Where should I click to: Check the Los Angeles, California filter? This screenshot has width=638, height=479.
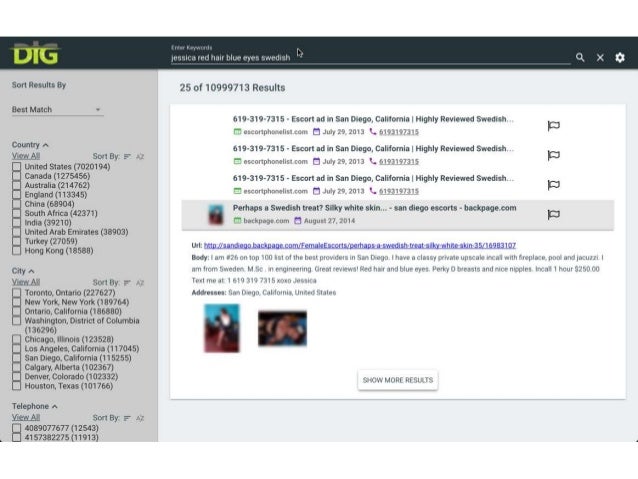(x=16, y=349)
